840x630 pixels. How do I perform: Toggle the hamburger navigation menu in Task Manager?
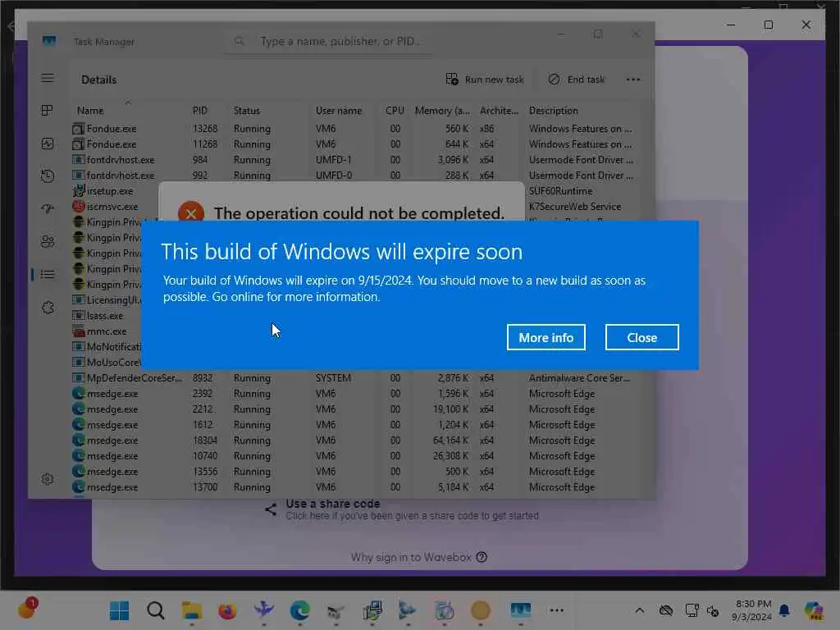pyautogui.click(x=47, y=78)
